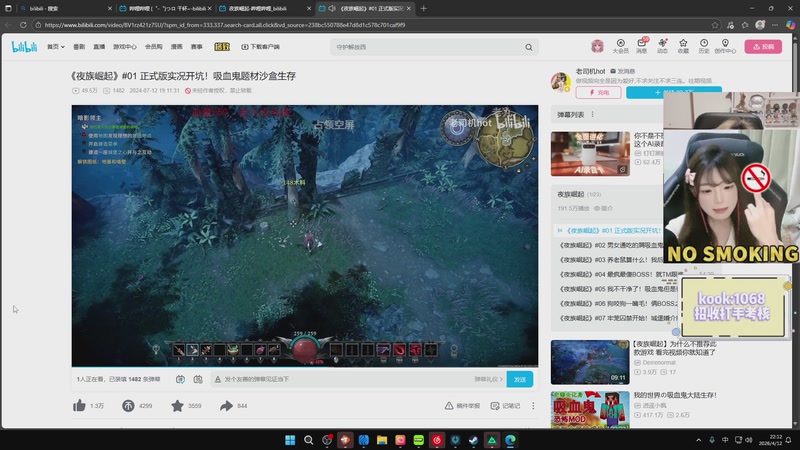Click the 弹幕礼仪 link
Screen dimensions: 800x450
tap(488, 379)
